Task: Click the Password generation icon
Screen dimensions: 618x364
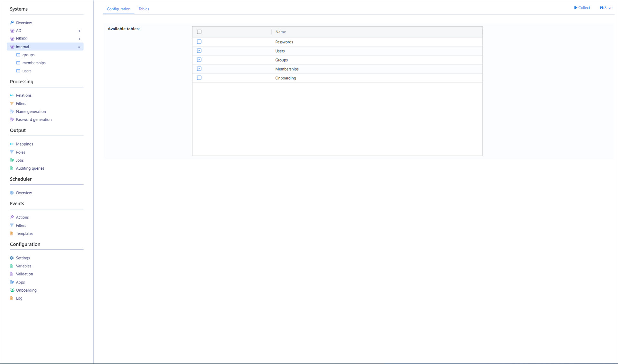Action: [12, 119]
